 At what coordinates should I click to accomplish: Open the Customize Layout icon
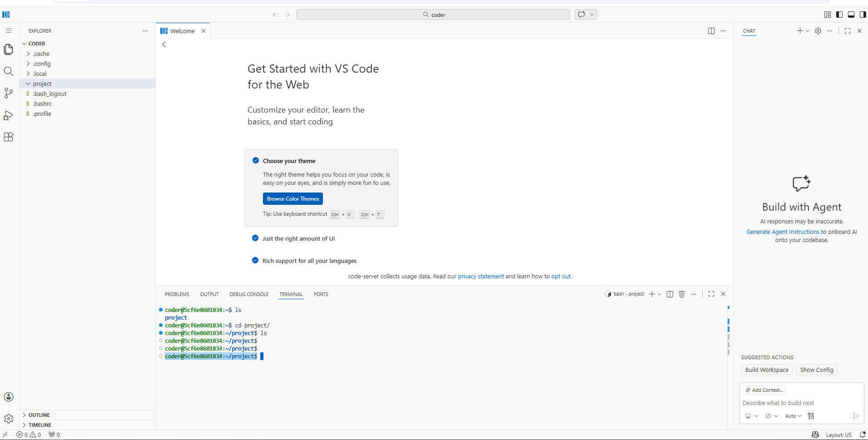pos(828,15)
